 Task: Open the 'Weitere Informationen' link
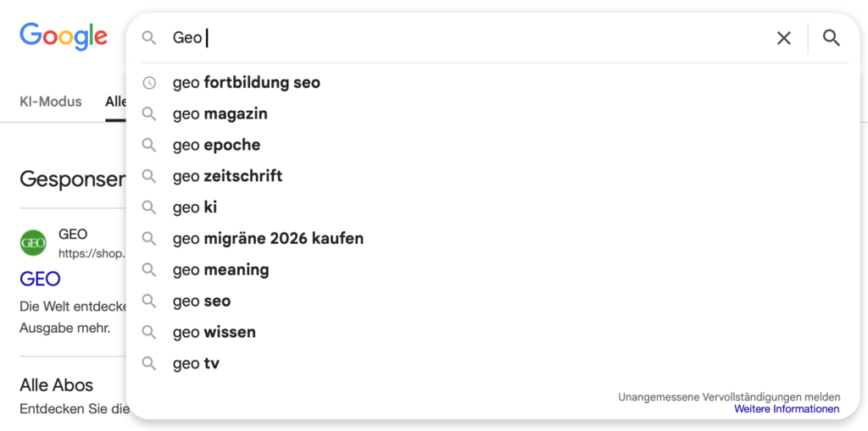(x=787, y=409)
